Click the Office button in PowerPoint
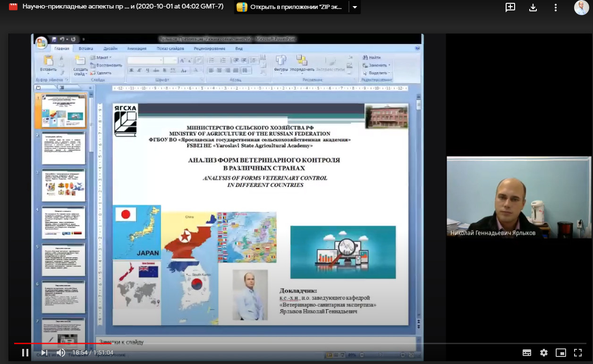This screenshot has width=593, height=364. click(41, 42)
